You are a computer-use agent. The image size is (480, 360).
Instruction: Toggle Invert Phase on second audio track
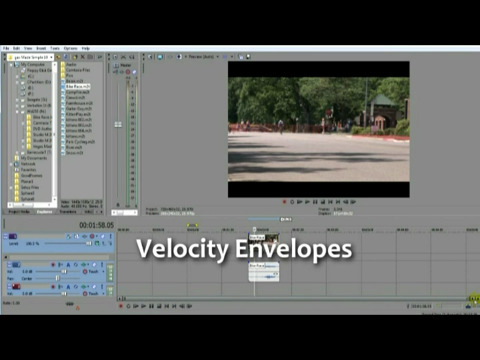(76, 287)
